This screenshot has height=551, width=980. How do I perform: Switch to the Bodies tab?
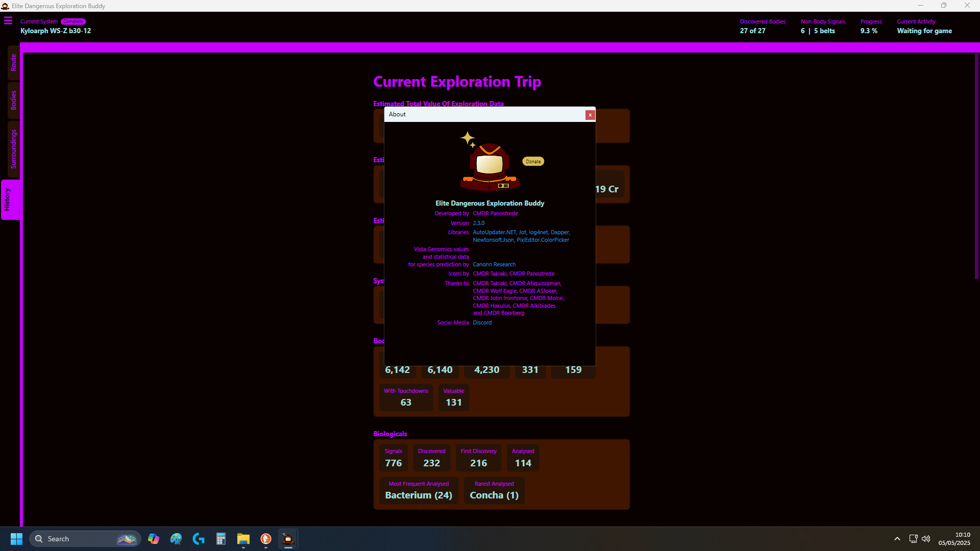pyautogui.click(x=13, y=101)
